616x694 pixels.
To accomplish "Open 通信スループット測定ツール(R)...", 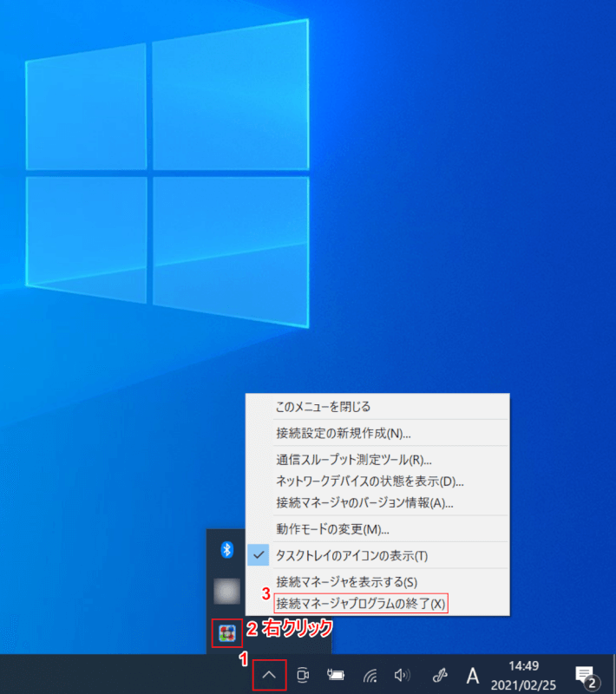I will pos(353,460).
